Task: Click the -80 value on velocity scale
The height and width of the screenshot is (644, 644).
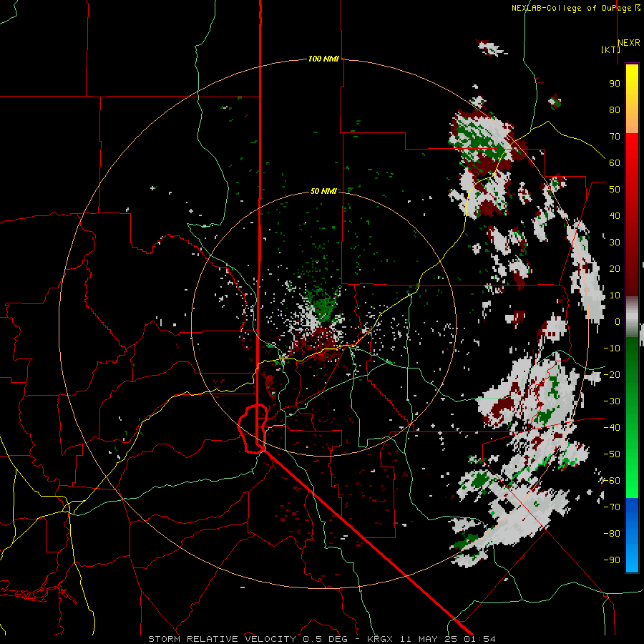Action: (x=612, y=534)
